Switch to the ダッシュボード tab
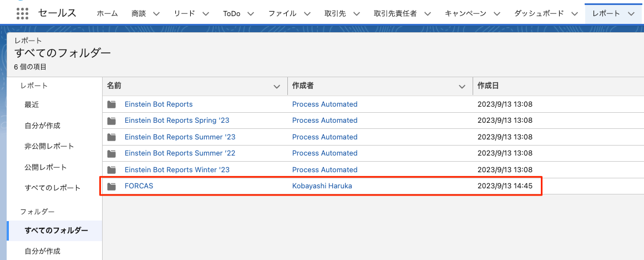The width and height of the screenshot is (644, 260). pyautogui.click(x=539, y=14)
